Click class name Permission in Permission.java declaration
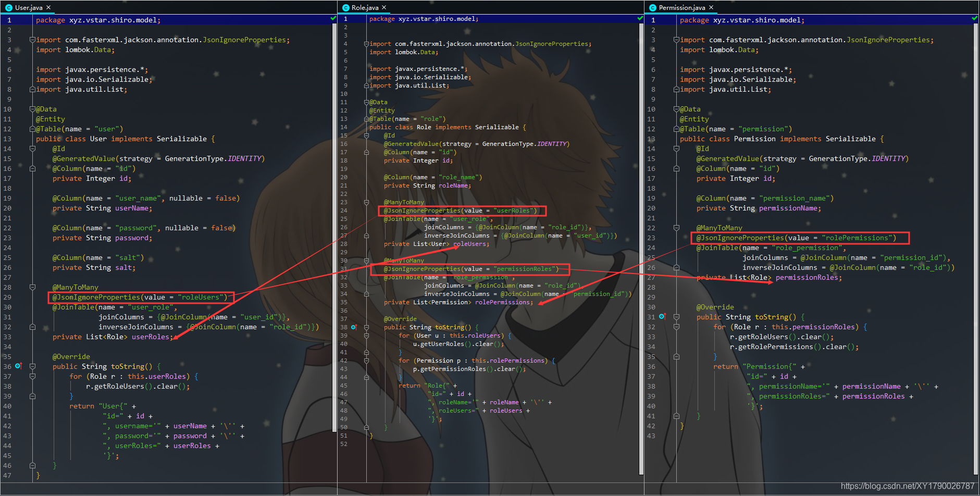This screenshot has width=980, height=496. point(754,139)
